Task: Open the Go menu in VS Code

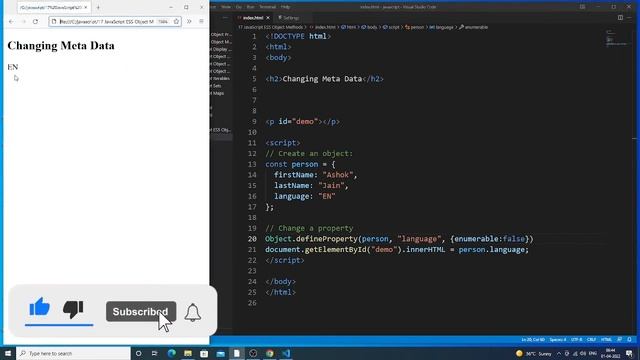Action: [239, 7]
